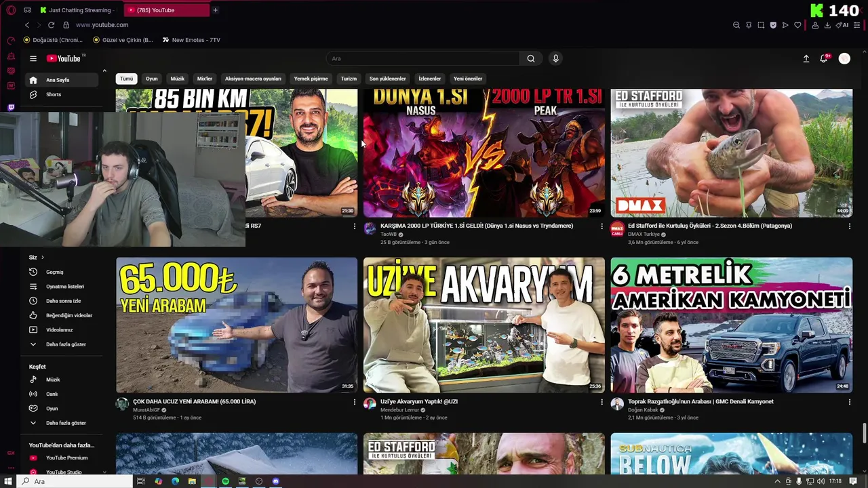Open the AI assistant toolbar icon
868x488 pixels.
click(x=844, y=25)
